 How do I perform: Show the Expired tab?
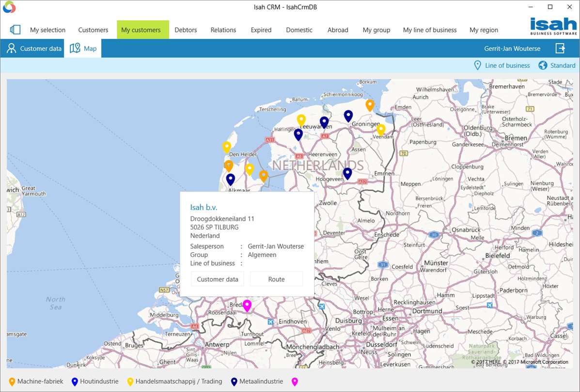261,30
